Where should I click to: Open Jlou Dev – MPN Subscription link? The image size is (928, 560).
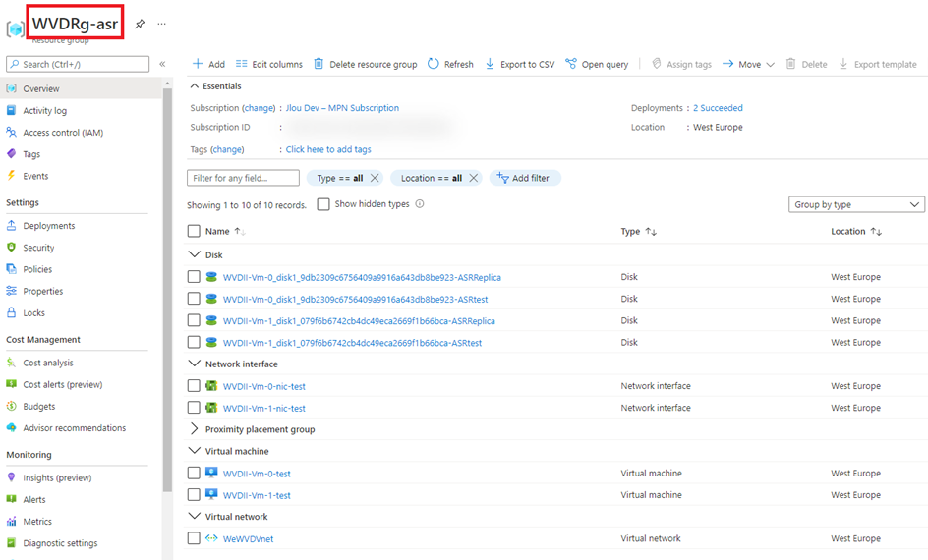click(342, 108)
